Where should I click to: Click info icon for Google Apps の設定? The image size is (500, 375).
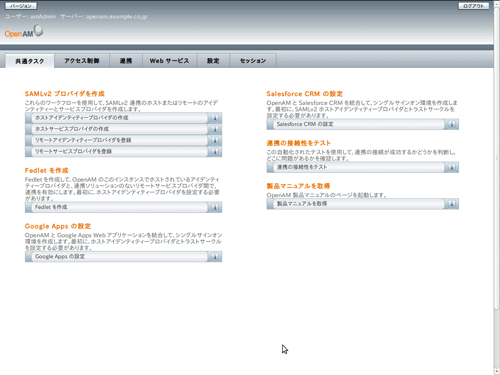[215, 257]
